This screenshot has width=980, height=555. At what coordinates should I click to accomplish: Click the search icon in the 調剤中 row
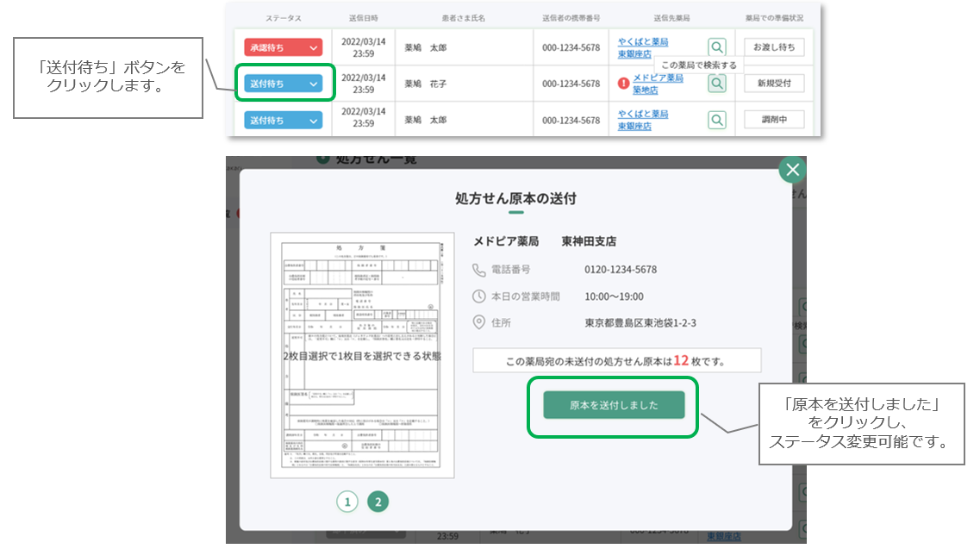pos(717,120)
